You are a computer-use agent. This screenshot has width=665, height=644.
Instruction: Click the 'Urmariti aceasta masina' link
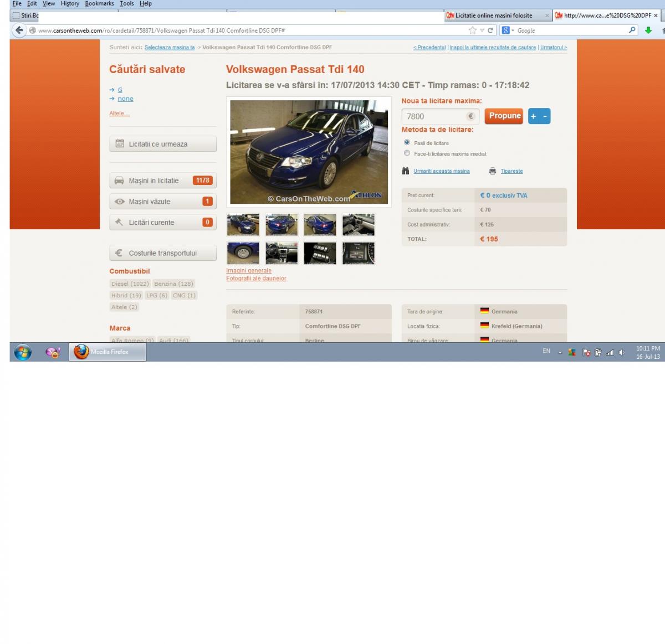tap(442, 171)
